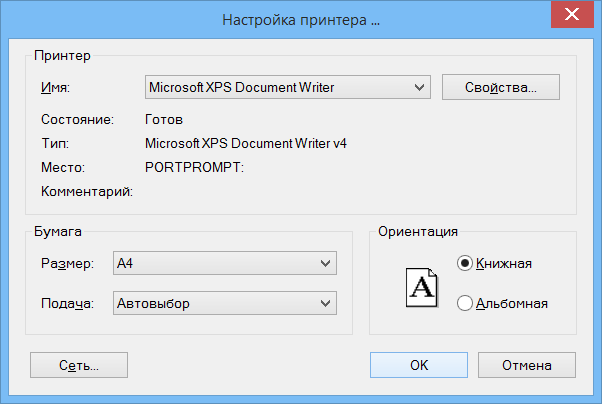602x404 pixels.
Task: Click the PORTPROMPT: location text
Action: point(194,167)
